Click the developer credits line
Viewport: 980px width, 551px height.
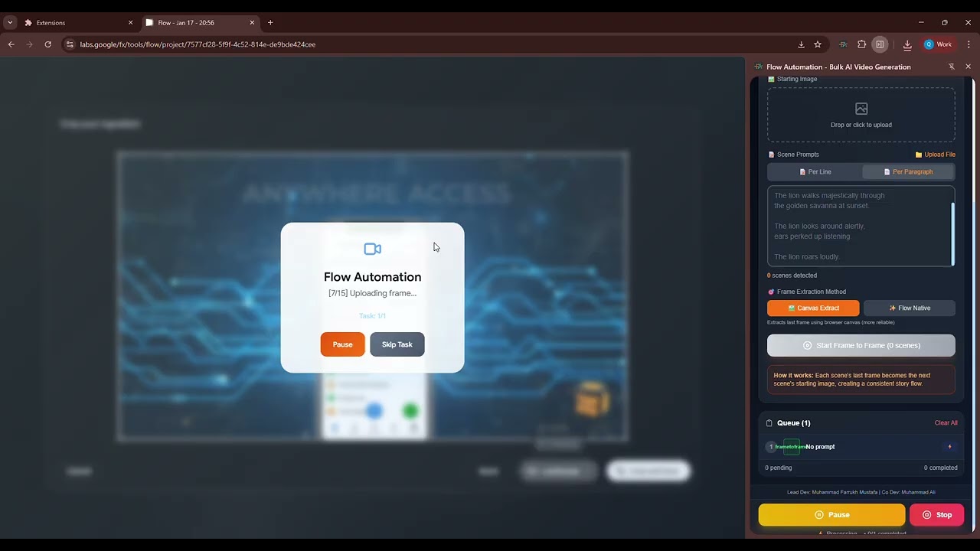(861, 492)
